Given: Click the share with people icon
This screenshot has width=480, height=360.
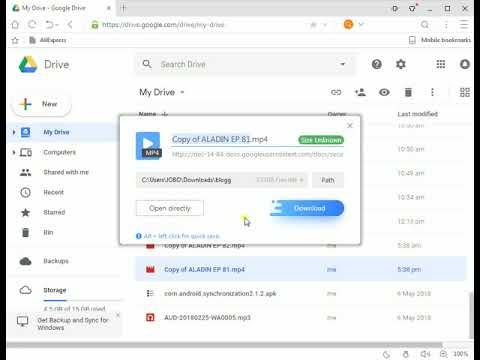Looking at the screenshot, I should click(x=360, y=92).
